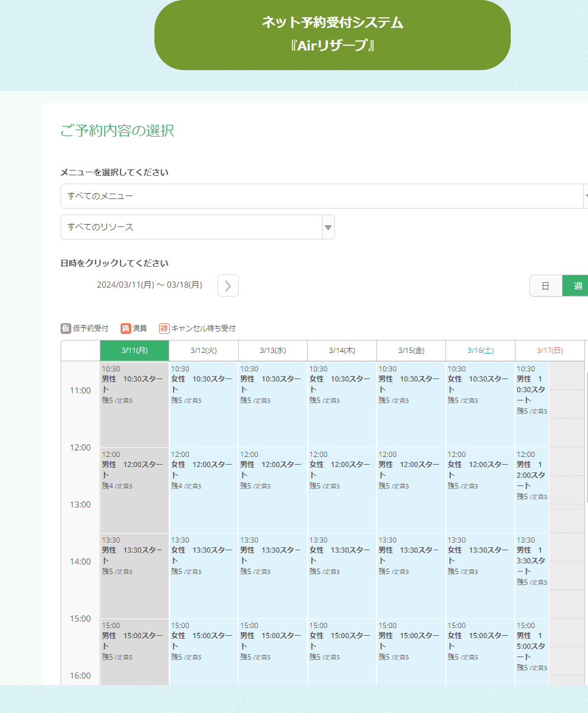Book 3/13 男性 12:00 slot

[x=273, y=490]
